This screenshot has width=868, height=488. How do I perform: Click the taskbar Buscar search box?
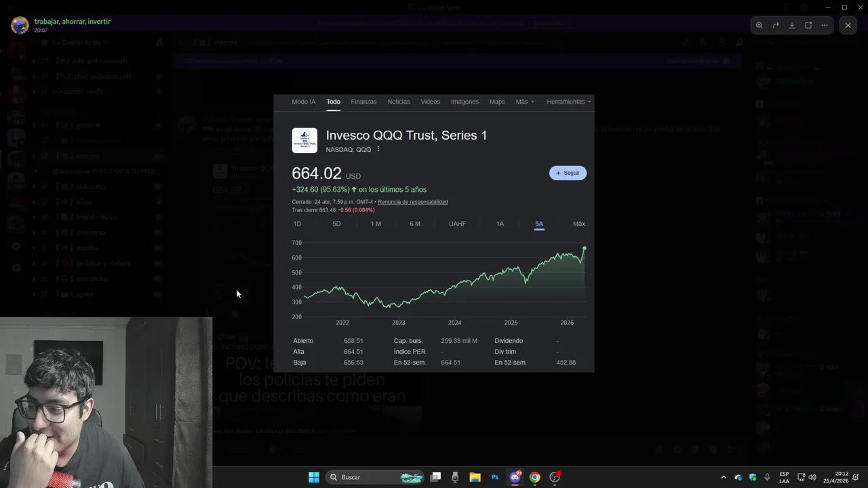(375, 477)
